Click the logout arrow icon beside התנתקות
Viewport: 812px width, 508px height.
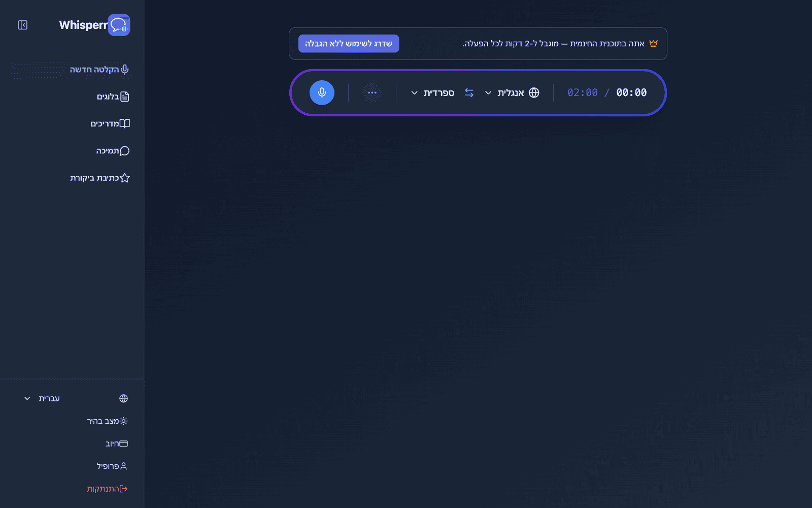[x=123, y=489]
